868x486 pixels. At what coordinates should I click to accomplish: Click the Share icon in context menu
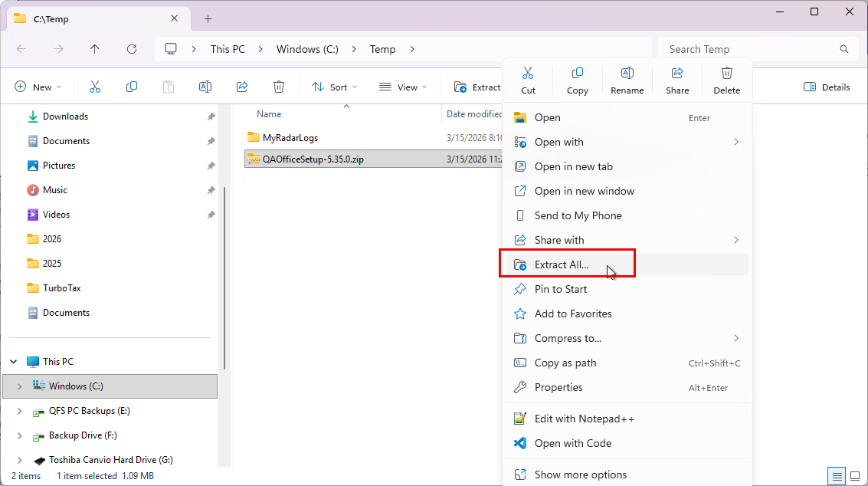677,79
